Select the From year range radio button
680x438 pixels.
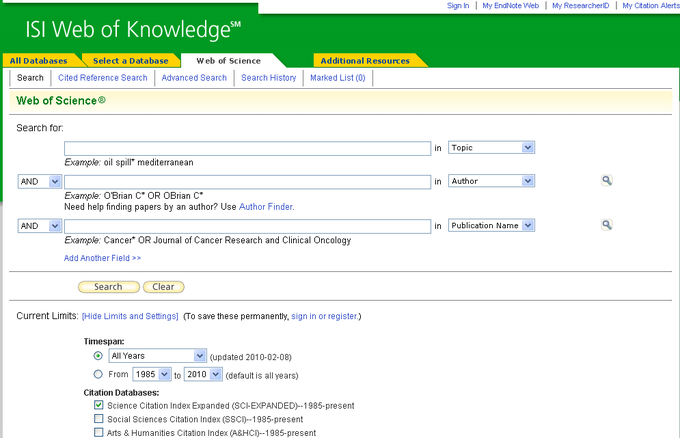pos(98,374)
